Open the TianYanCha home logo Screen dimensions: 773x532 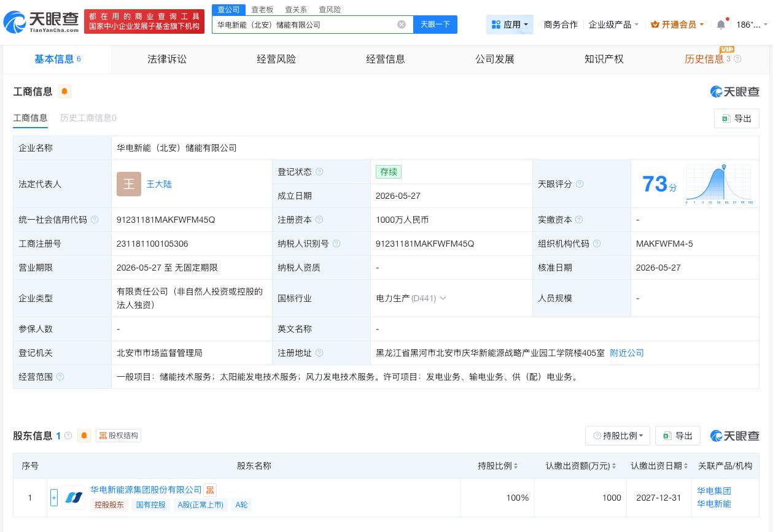(41, 22)
